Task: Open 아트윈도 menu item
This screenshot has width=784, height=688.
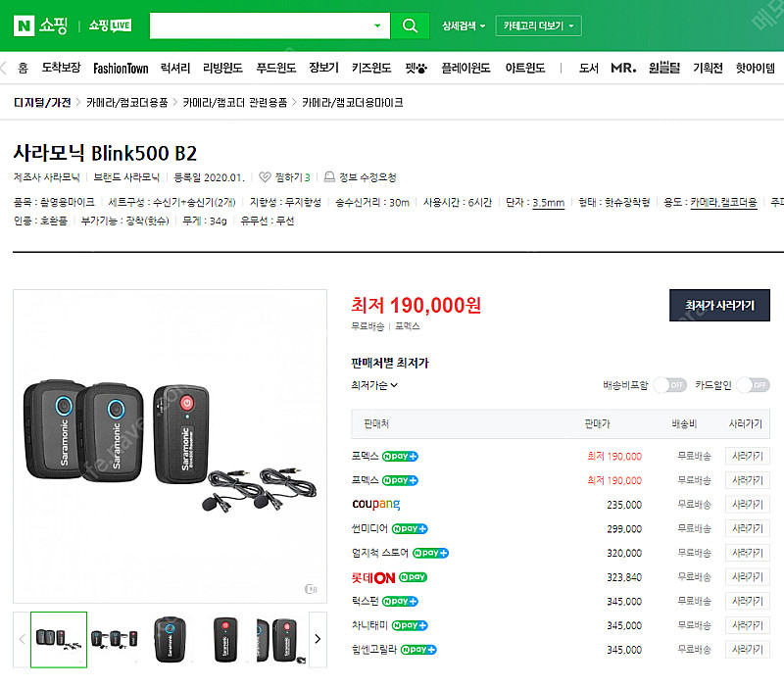Action: click(524, 68)
